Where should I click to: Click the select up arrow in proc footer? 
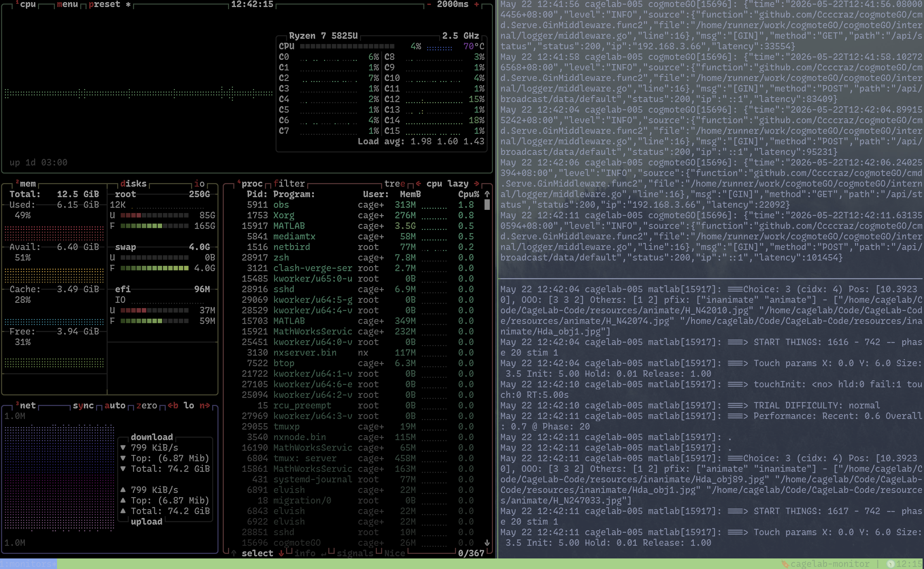(234, 553)
